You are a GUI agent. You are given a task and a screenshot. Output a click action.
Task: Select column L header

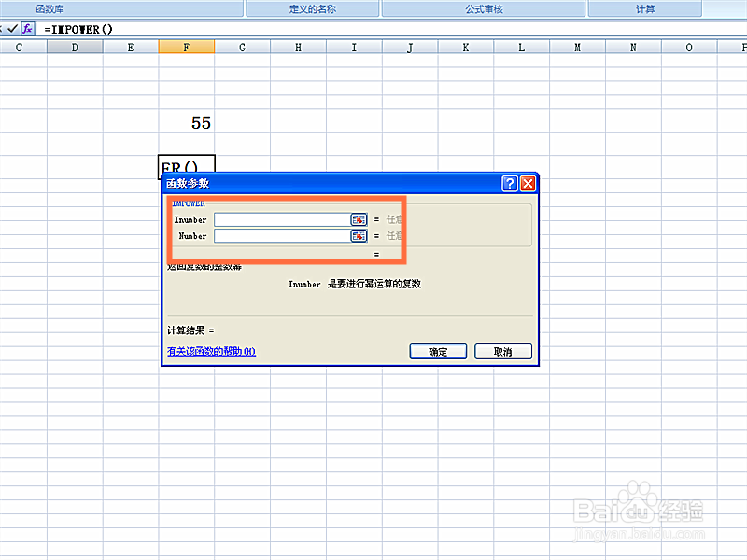[x=521, y=48]
